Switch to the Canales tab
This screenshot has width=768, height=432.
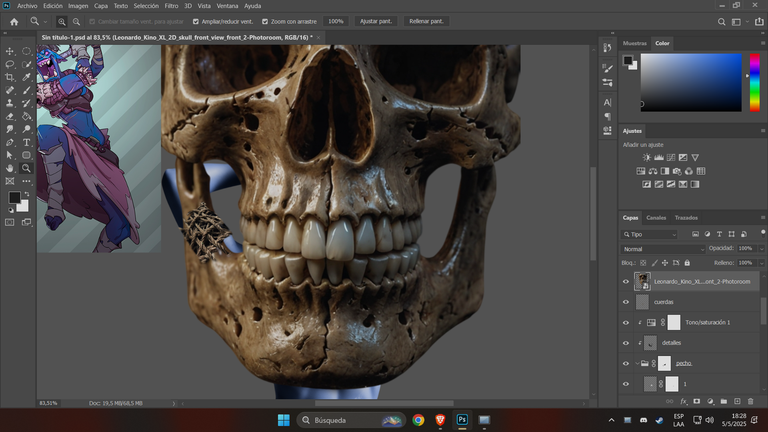656,218
